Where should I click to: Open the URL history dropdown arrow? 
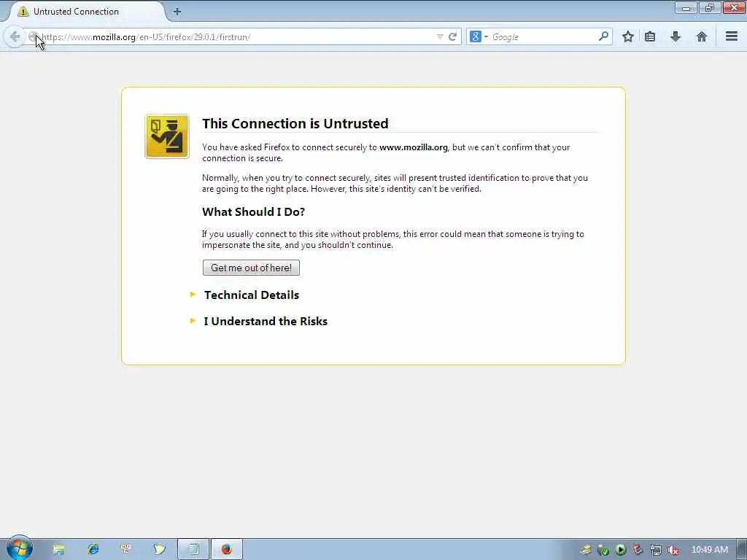tap(440, 36)
